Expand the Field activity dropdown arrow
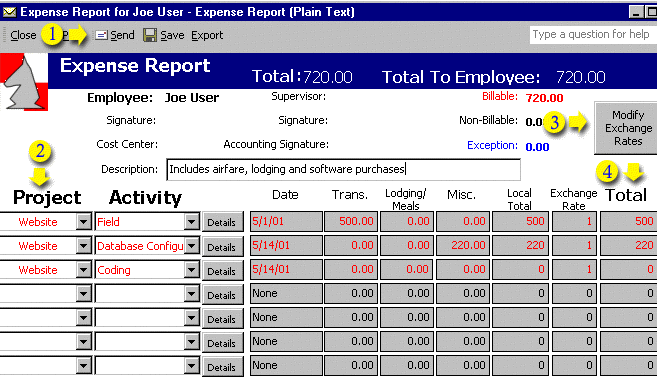657x379 pixels. (x=191, y=222)
